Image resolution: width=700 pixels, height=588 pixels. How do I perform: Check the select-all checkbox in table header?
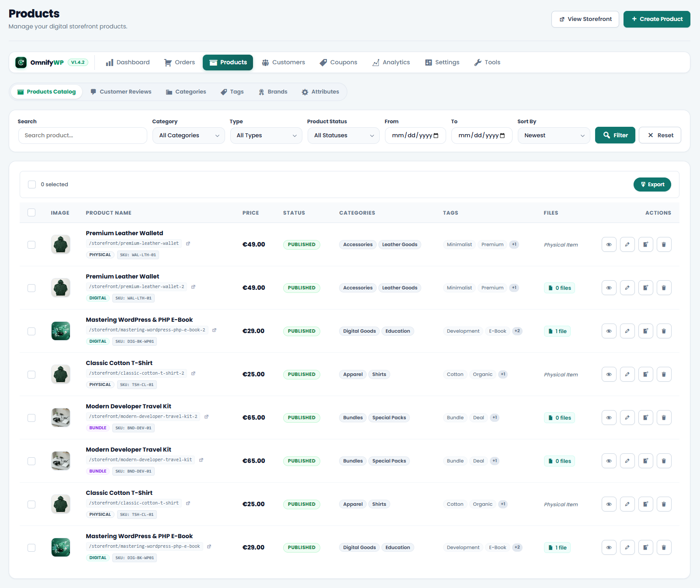pos(31,212)
